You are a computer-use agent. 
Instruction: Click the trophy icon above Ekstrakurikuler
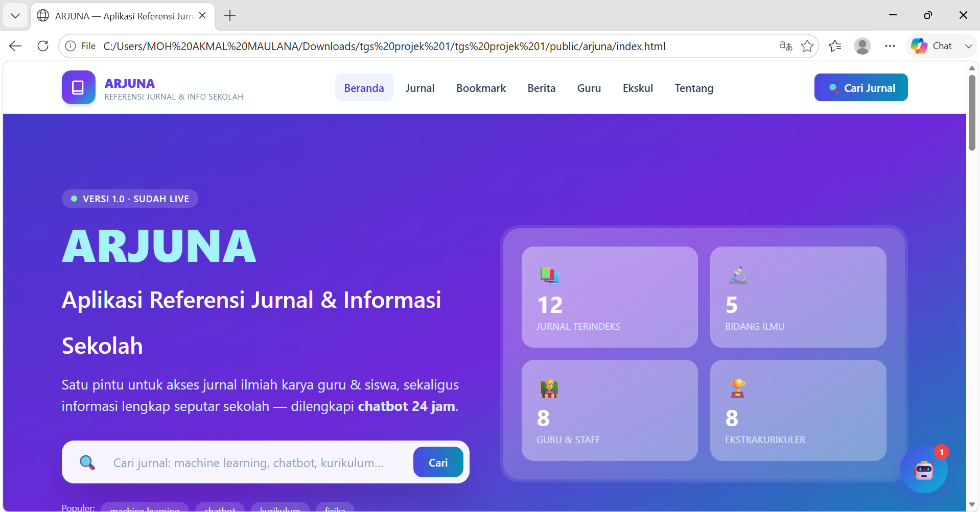click(738, 388)
